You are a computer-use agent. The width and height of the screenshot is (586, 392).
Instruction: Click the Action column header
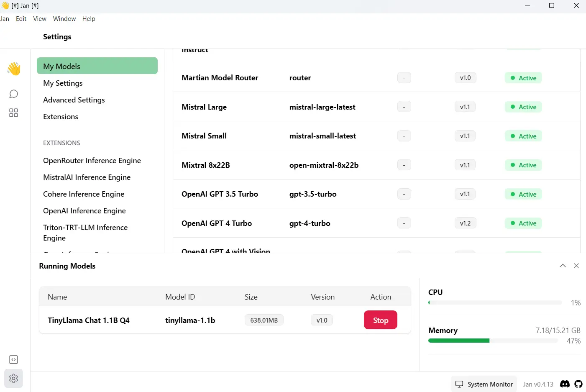[381, 297]
